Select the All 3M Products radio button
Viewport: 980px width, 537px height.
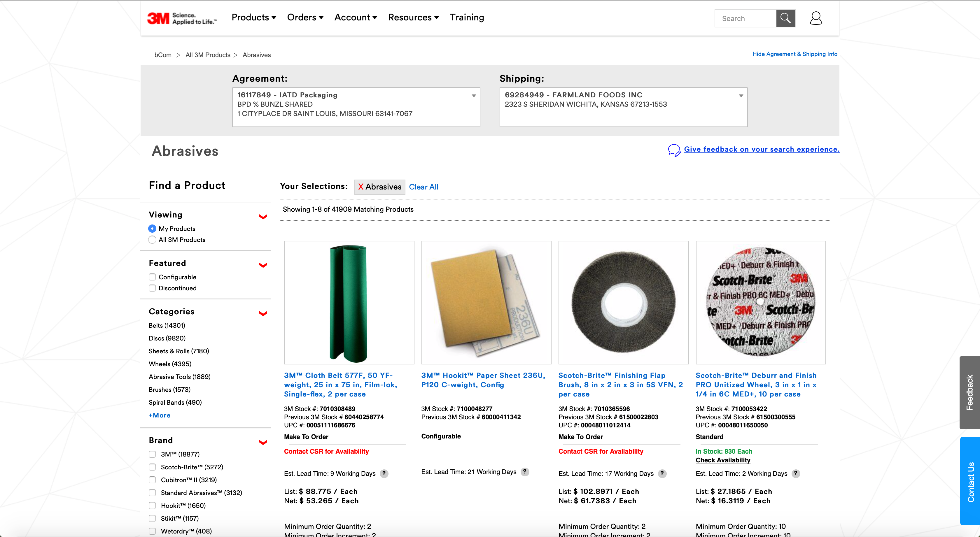(x=152, y=240)
